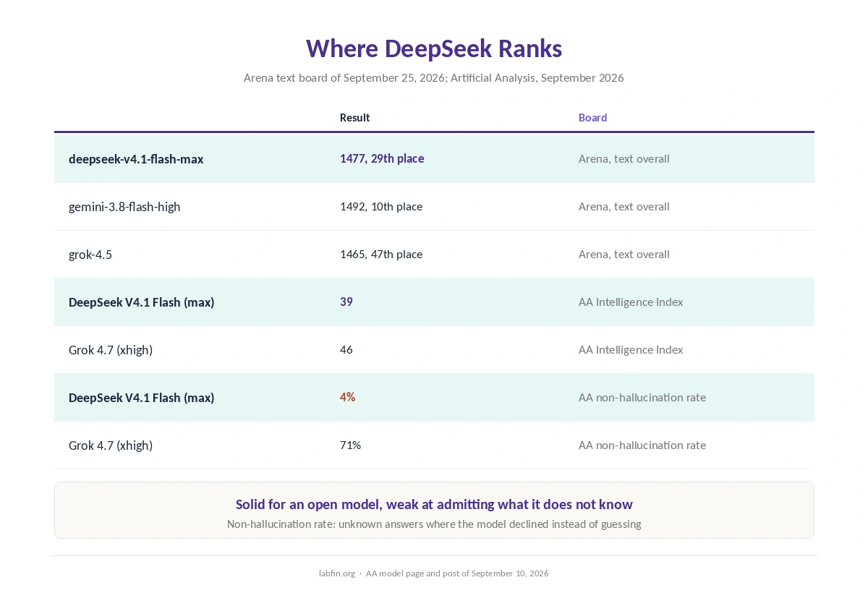The image size is (868, 593).
Task: Click the Intelligence Index score 39
Action: point(346,302)
